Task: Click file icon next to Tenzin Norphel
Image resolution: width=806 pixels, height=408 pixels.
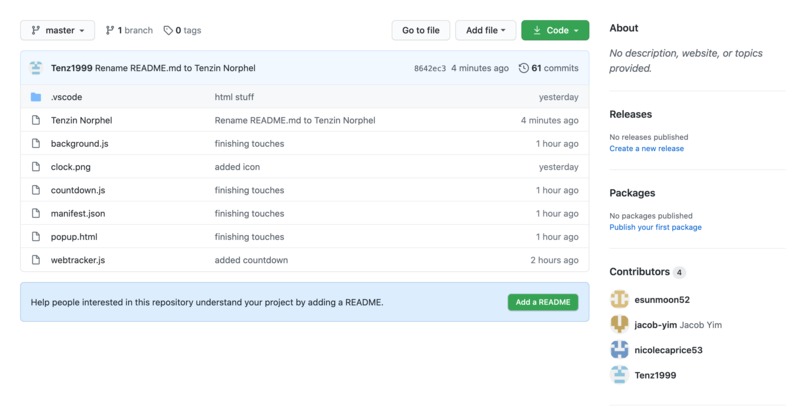Action: pyautogui.click(x=35, y=120)
